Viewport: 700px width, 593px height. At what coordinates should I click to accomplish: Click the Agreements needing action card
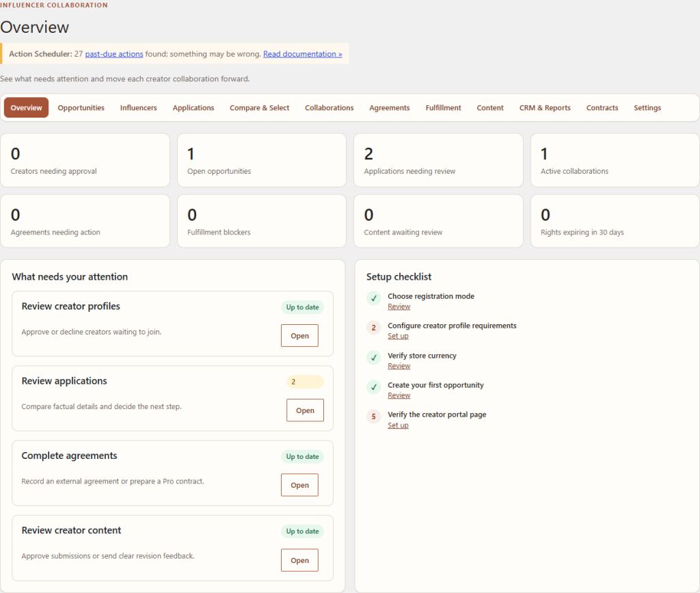(x=85, y=221)
